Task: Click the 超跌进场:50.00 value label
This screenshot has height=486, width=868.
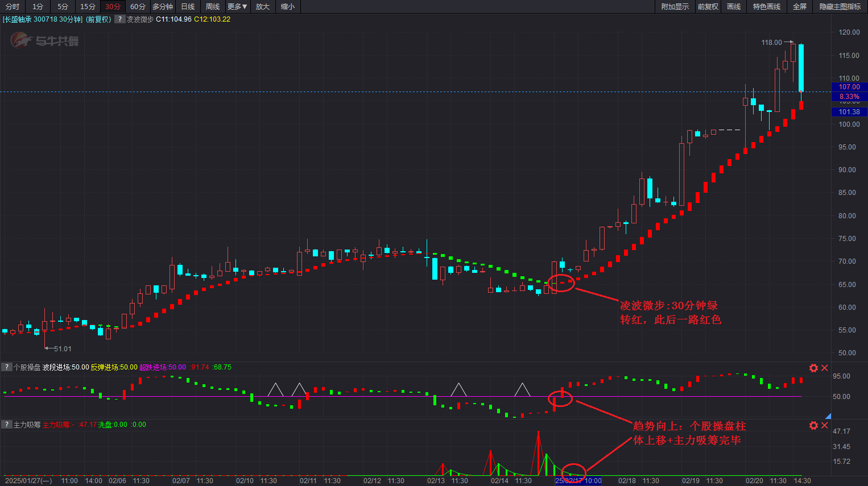Action: pyautogui.click(x=163, y=367)
